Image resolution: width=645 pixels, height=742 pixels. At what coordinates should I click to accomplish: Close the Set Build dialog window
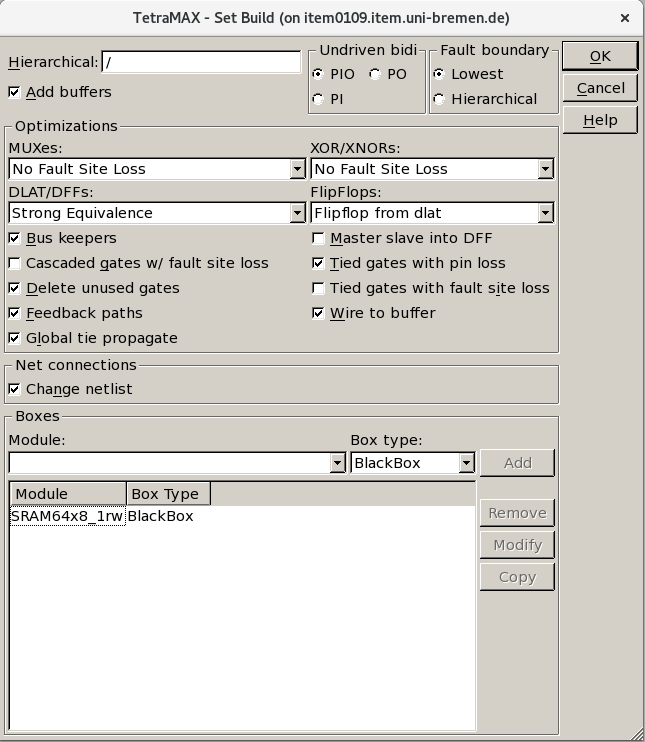625,18
